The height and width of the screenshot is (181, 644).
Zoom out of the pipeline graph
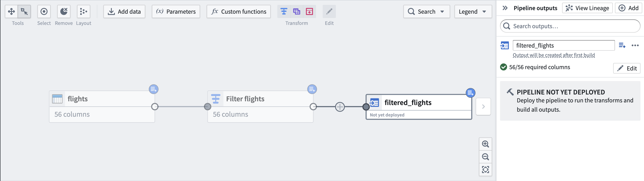(x=485, y=157)
